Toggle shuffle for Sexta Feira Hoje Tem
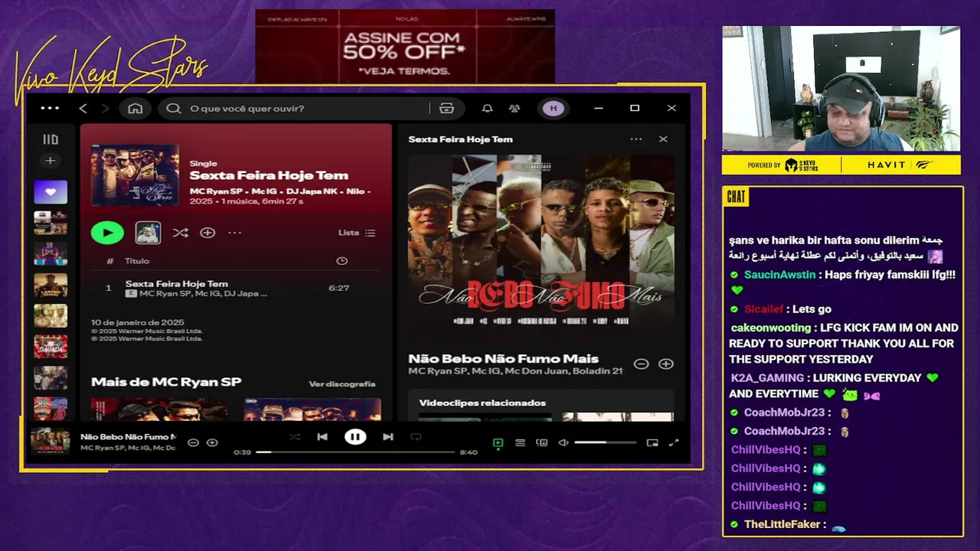 [x=181, y=233]
